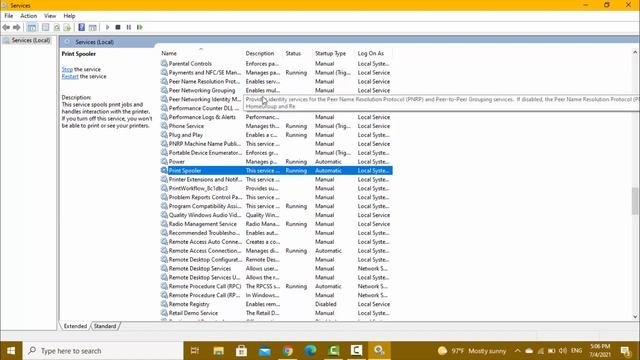The height and width of the screenshot is (360, 640).
Task: Switch to the Standard tab
Action: pyautogui.click(x=105, y=326)
